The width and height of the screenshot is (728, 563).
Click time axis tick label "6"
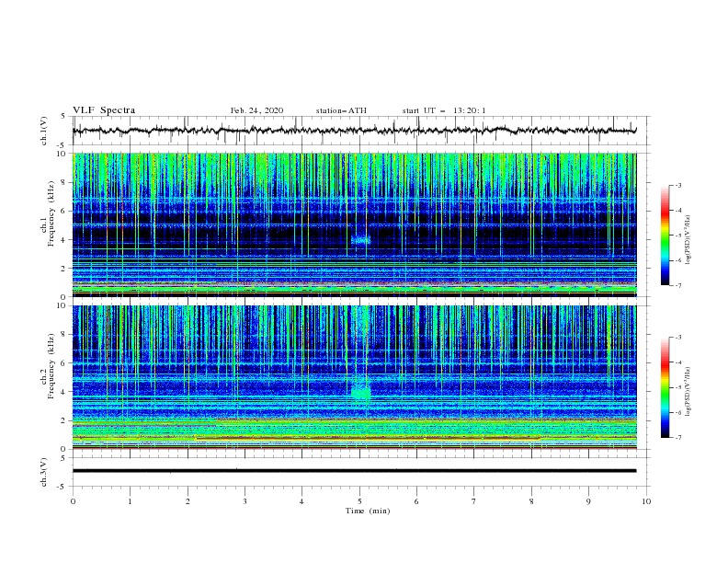[x=416, y=501]
